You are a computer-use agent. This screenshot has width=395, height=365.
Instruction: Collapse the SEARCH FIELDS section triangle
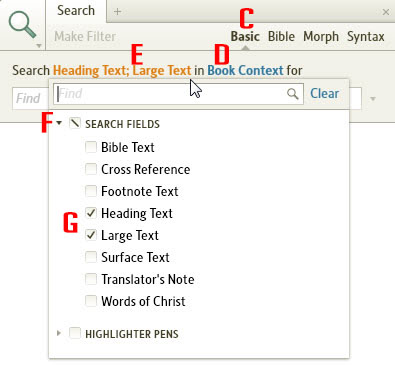(x=59, y=123)
